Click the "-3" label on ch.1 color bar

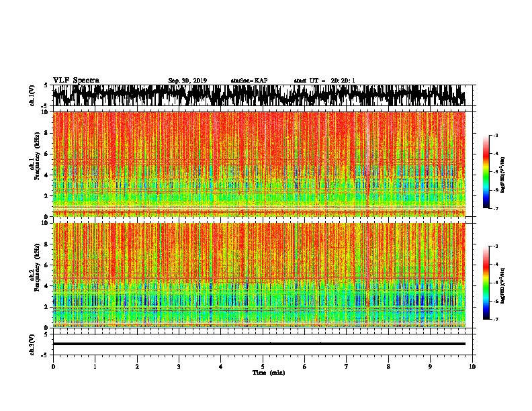pos(496,135)
